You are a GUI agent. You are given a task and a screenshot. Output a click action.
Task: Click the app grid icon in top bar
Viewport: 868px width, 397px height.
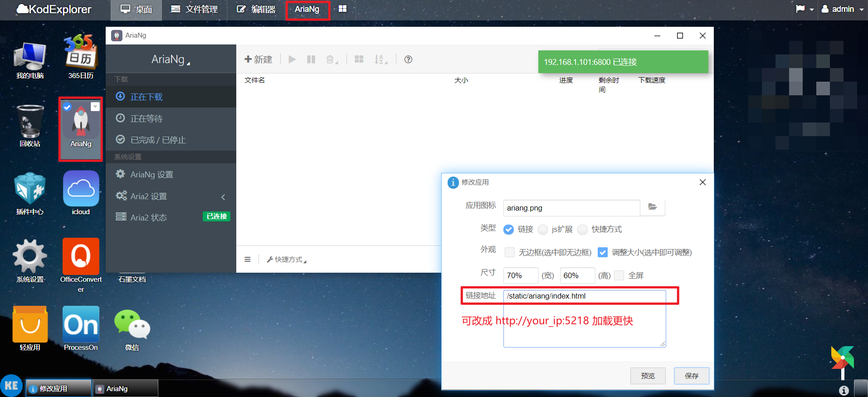[x=342, y=9]
